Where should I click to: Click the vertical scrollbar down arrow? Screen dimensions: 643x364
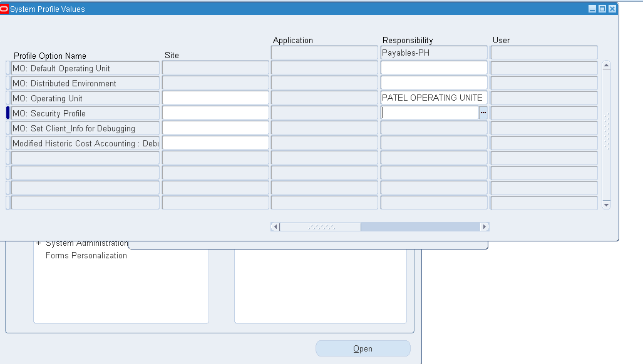click(606, 205)
